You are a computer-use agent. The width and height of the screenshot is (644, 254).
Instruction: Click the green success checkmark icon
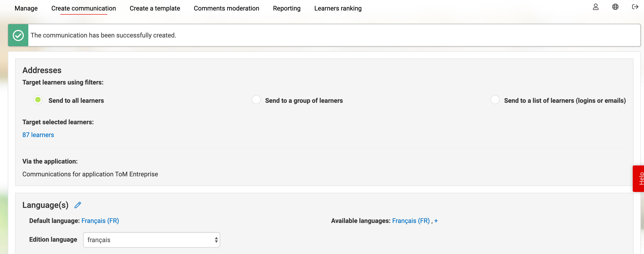click(x=18, y=35)
